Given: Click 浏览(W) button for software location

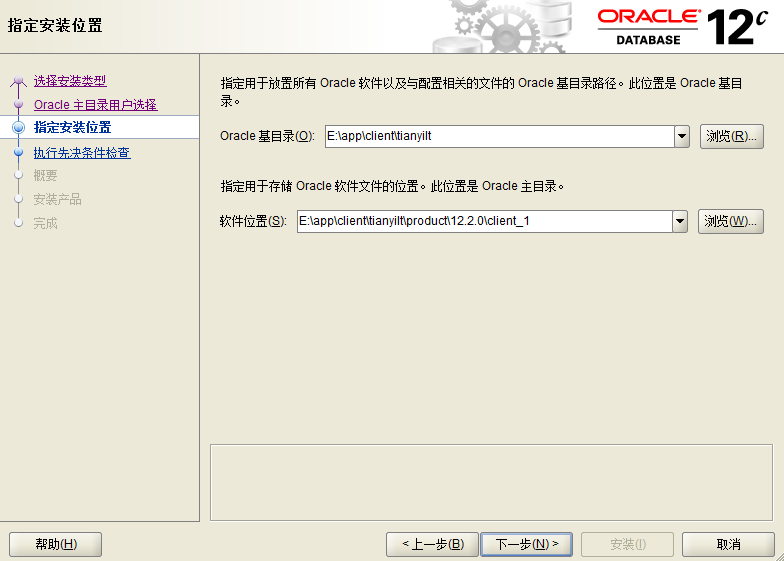Looking at the screenshot, I should (x=730, y=221).
